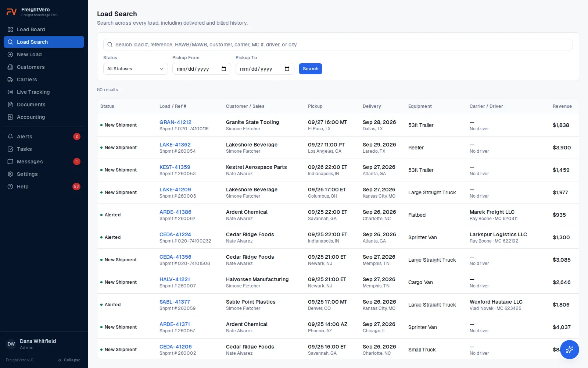Collapse the sidebar
Image resolution: width=588 pixels, height=368 pixels.
(x=69, y=360)
